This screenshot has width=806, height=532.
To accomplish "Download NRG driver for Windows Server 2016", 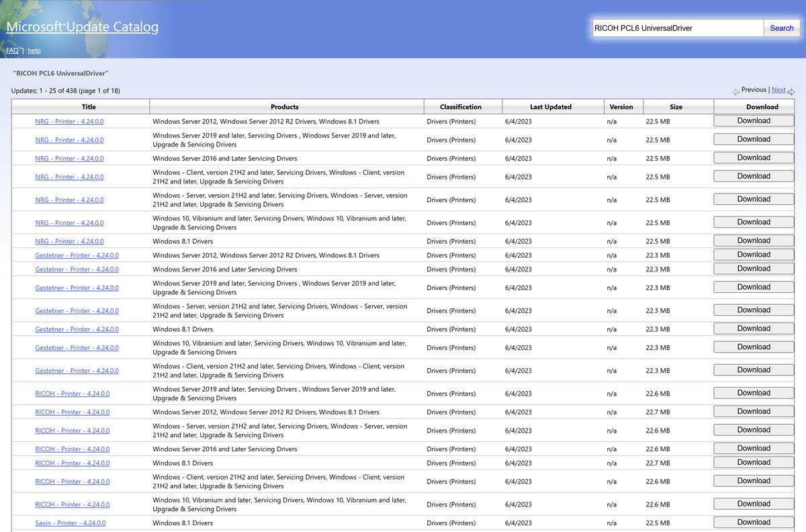I will (x=754, y=158).
